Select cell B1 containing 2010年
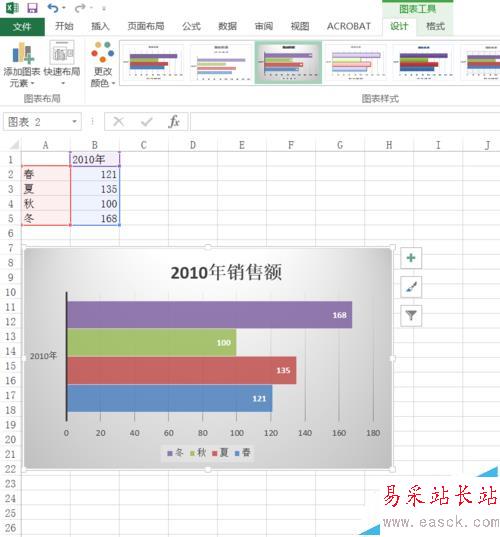The image size is (500, 537). coord(95,159)
